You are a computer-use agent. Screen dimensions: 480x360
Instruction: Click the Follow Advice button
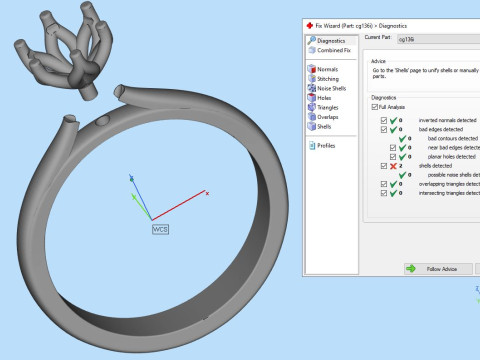tap(438, 269)
